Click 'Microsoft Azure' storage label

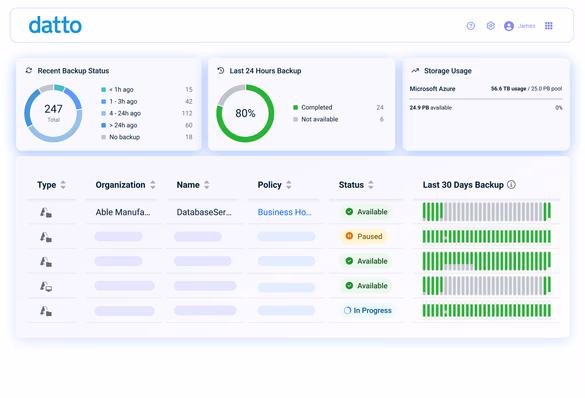[432, 89]
